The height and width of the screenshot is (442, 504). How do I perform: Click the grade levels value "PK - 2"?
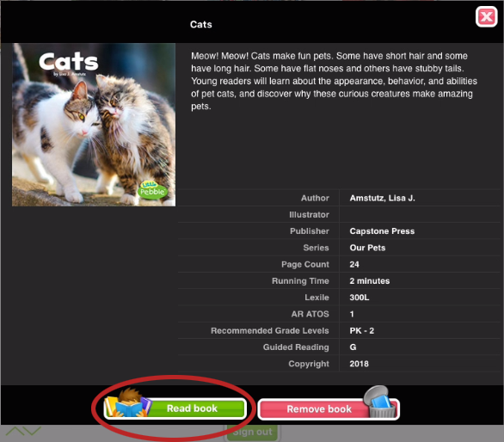(x=361, y=331)
